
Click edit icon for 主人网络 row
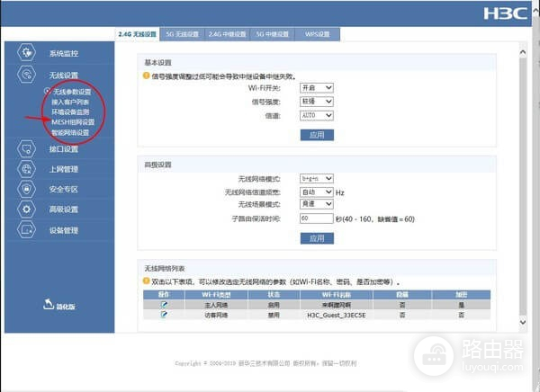[164, 305]
